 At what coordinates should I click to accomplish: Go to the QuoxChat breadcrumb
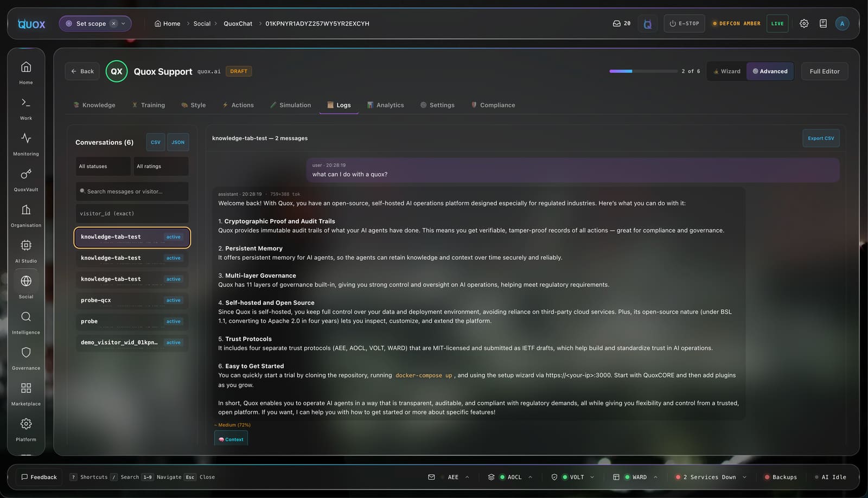pos(238,23)
